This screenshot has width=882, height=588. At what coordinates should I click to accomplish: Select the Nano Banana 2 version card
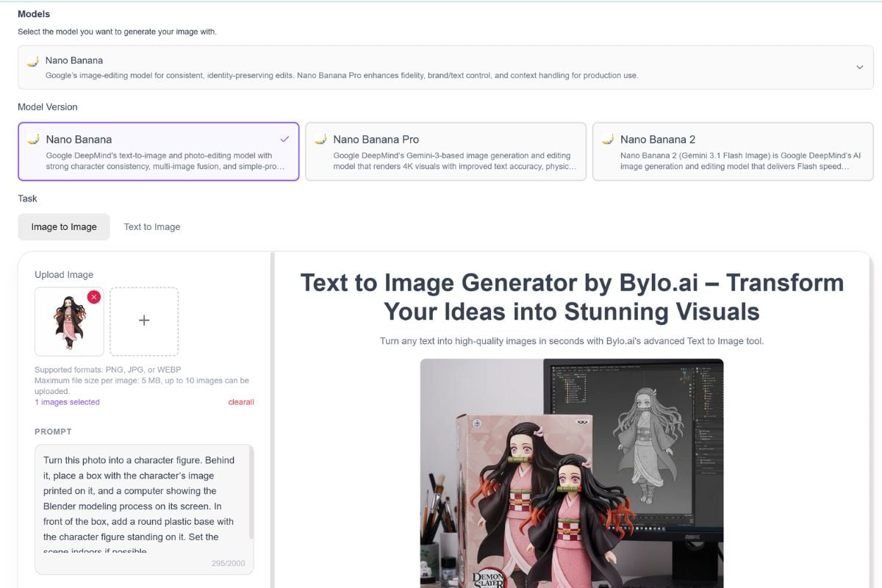pos(733,151)
